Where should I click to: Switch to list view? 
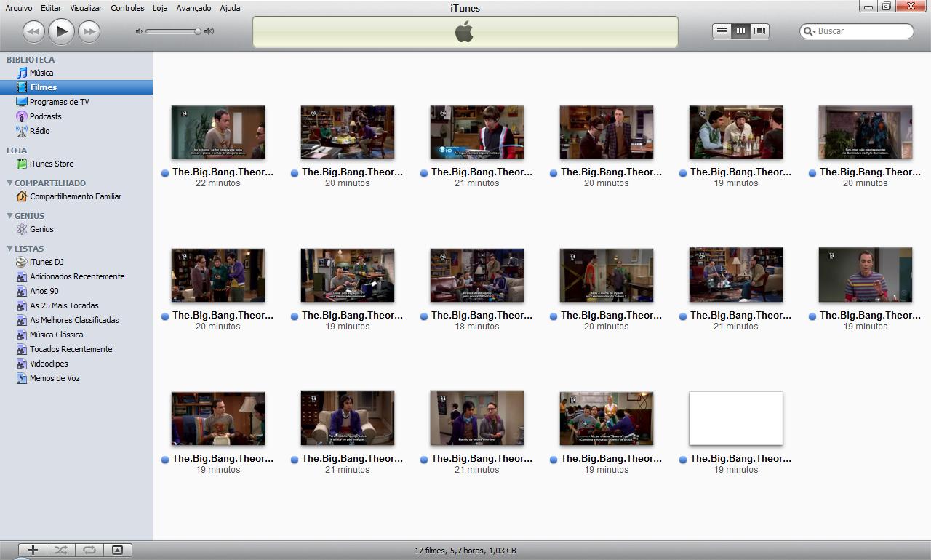722,31
